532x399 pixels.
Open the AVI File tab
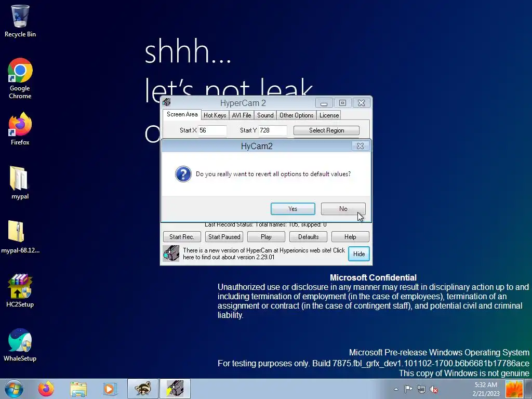[242, 115]
